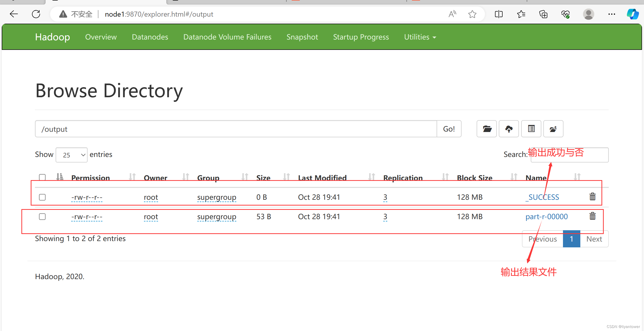Sort table by Owner column
Image resolution: width=644 pixels, height=331 pixels.
(186, 177)
